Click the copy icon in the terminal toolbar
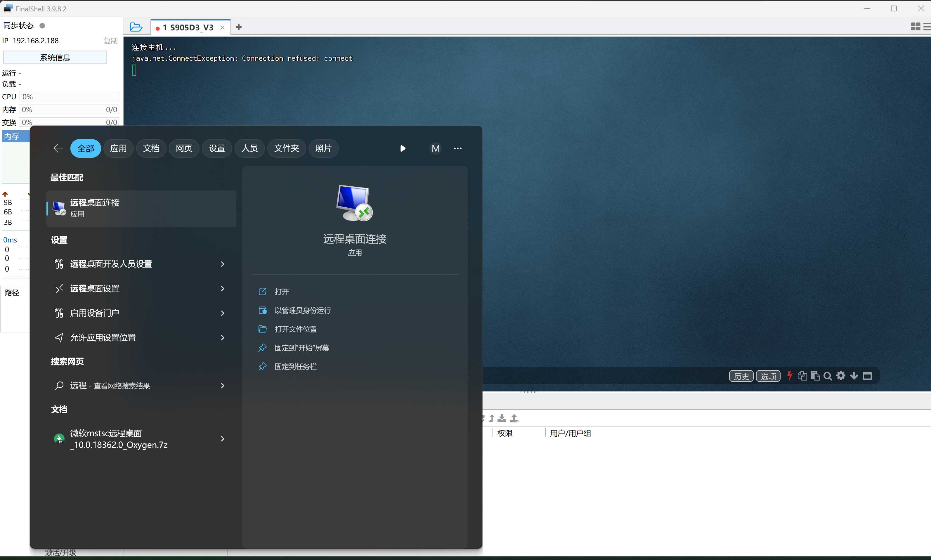931x560 pixels. pos(802,376)
